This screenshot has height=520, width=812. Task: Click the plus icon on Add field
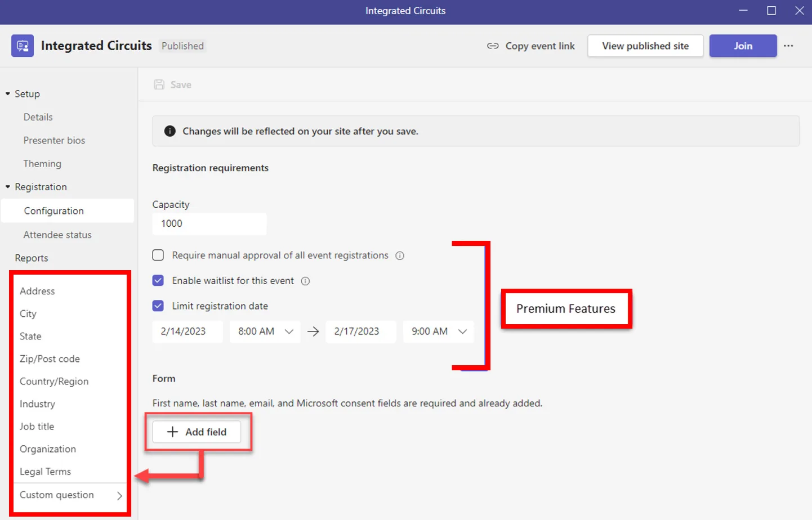[x=172, y=432]
